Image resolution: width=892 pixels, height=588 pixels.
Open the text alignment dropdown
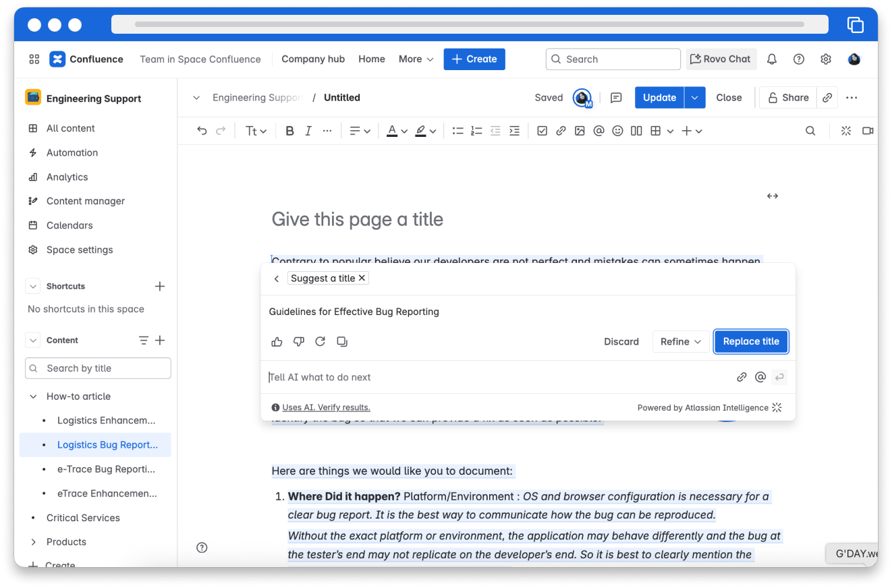pos(360,131)
